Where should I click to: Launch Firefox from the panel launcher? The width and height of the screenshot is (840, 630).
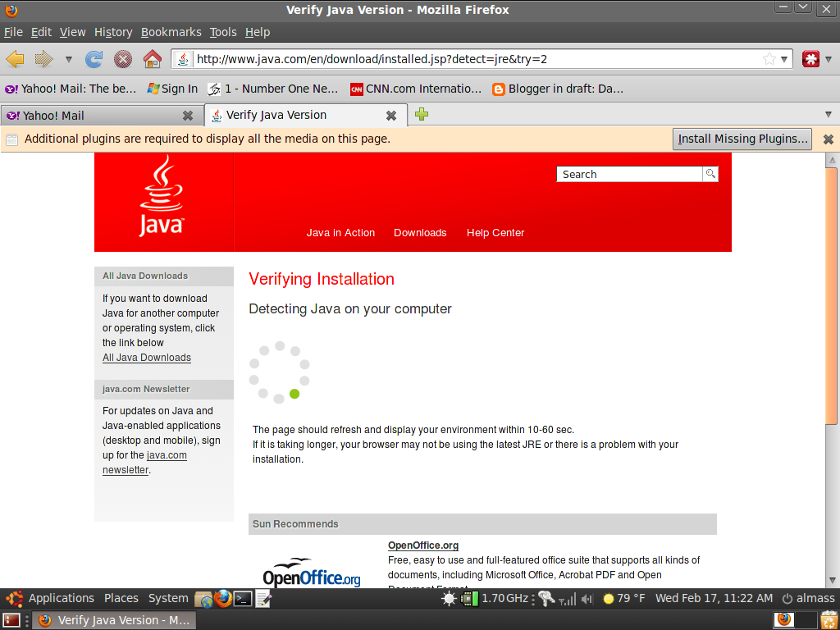(x=223, y=598)
